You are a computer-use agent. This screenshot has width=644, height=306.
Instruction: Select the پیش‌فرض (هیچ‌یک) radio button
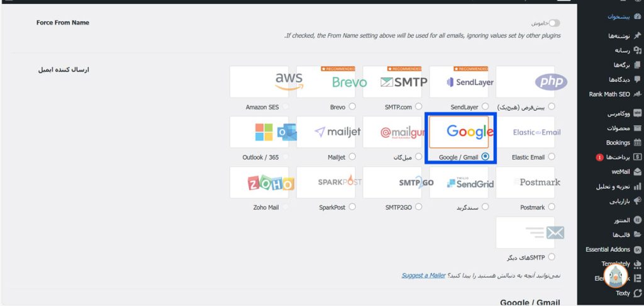click(552, 106)
